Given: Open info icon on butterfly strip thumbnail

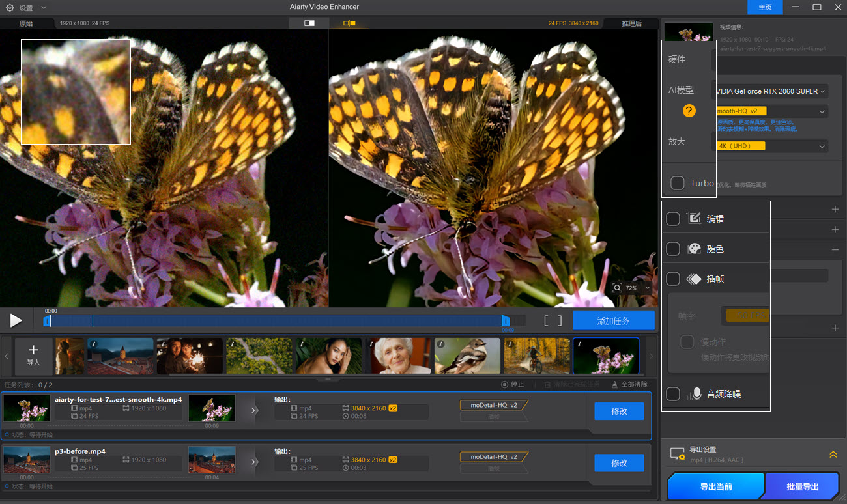Looking at the screenshot, I should 579,344.
